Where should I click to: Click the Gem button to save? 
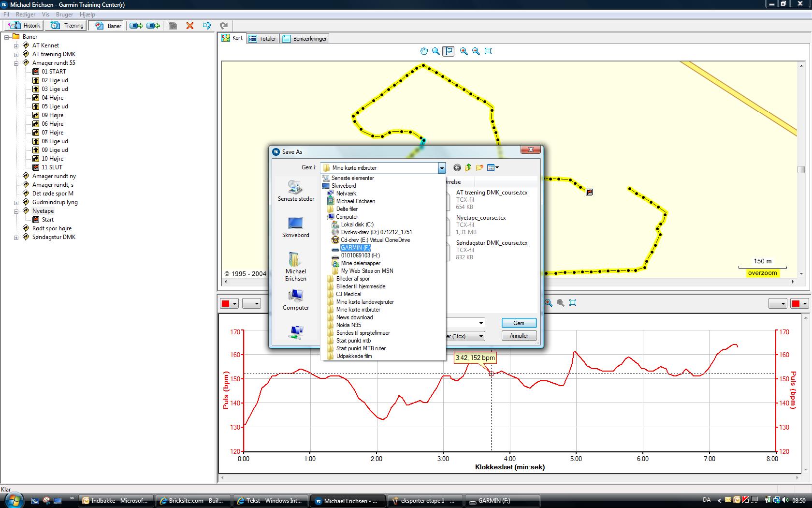519,323
